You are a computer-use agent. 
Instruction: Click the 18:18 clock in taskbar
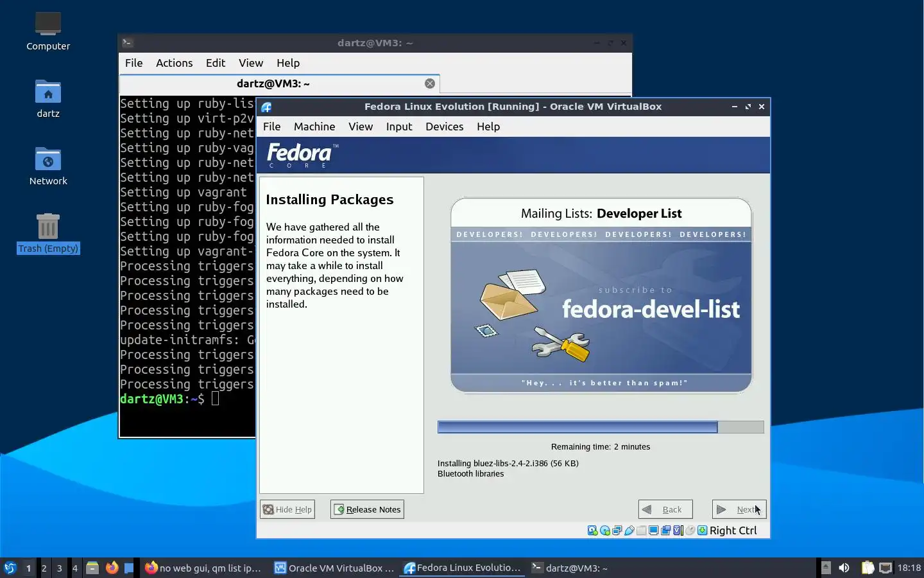coord(909,568)
